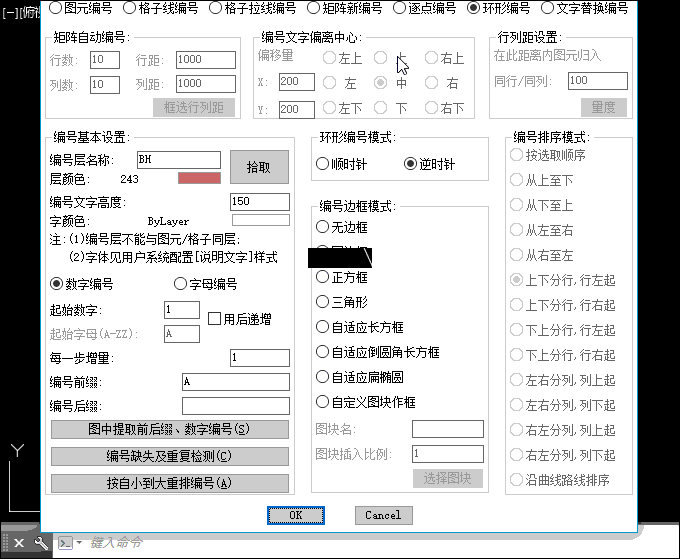Click the Cancel button
The width and height of the screenshot is (680, 559).
(x=383, y=515)
